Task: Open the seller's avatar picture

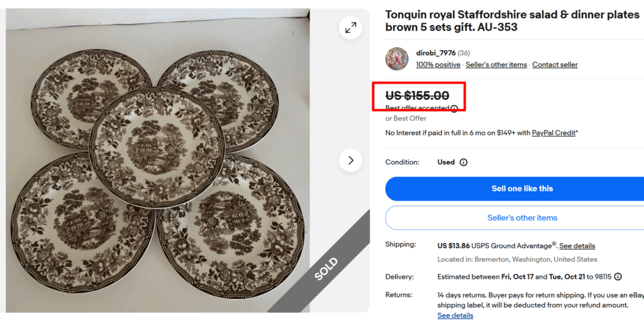Action: click(x=397, y=59)
